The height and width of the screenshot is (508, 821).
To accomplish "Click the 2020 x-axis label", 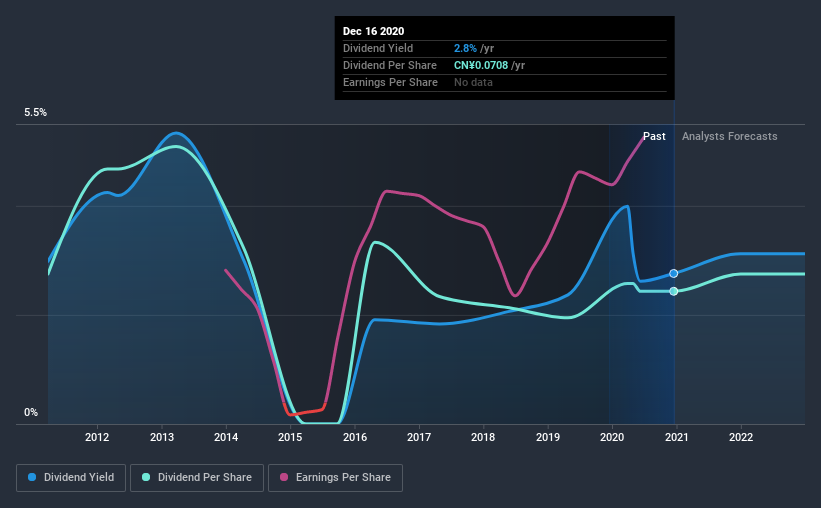I will point(612,437).
